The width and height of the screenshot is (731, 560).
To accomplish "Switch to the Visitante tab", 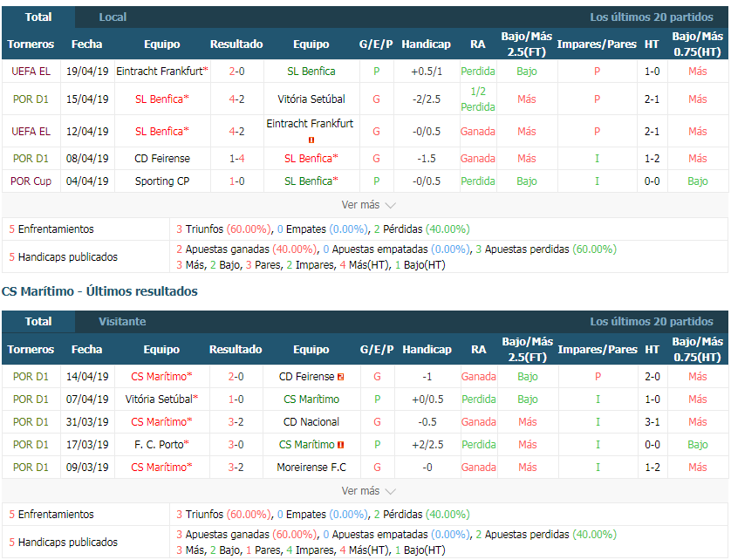I will tap(122, 322).
